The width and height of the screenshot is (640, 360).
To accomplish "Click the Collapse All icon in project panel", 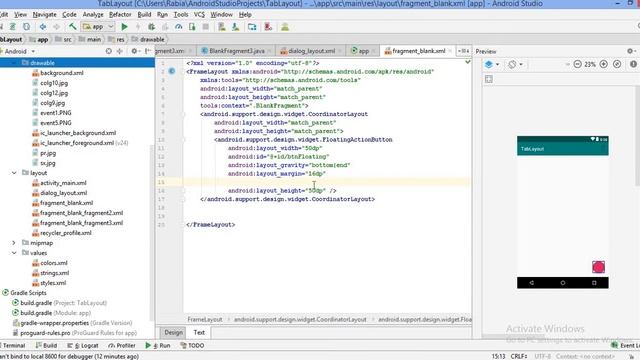I will pos(120,51).
